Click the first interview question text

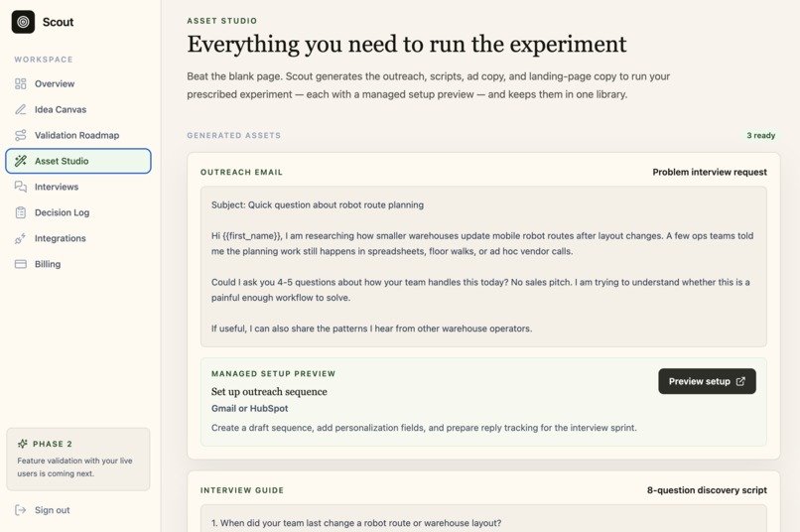[x=356, y=523]
